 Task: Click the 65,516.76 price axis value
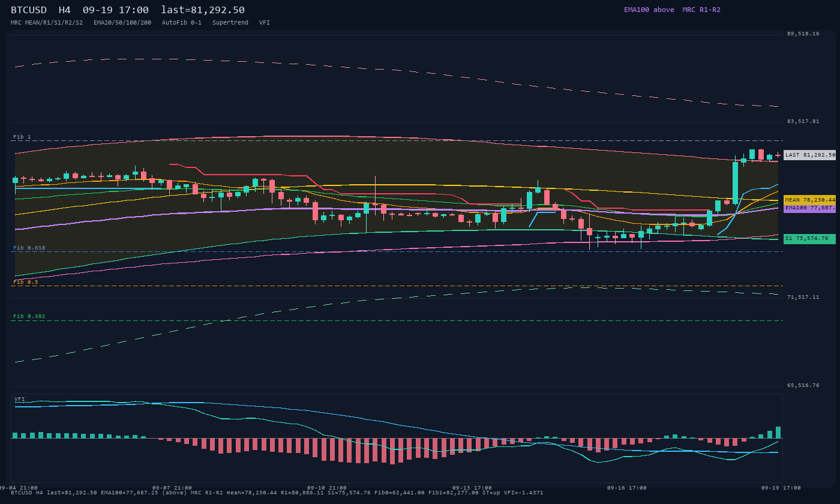point(803,385)
